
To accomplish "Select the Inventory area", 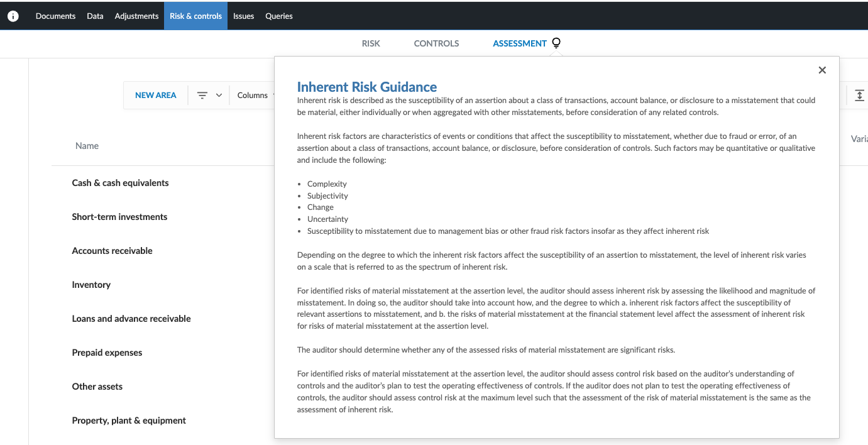I will pyautogui.click(x=91, y=284).
